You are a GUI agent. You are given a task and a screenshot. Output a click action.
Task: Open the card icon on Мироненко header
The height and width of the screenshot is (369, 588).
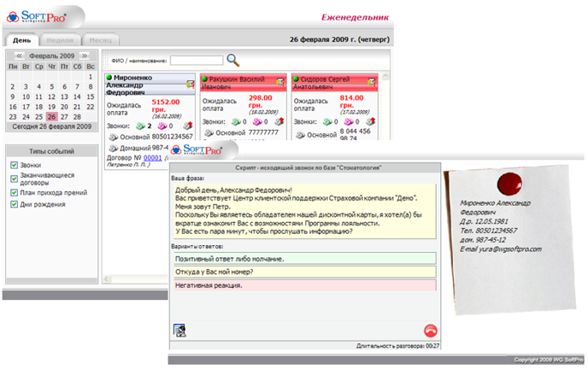[x=187, y=81]
